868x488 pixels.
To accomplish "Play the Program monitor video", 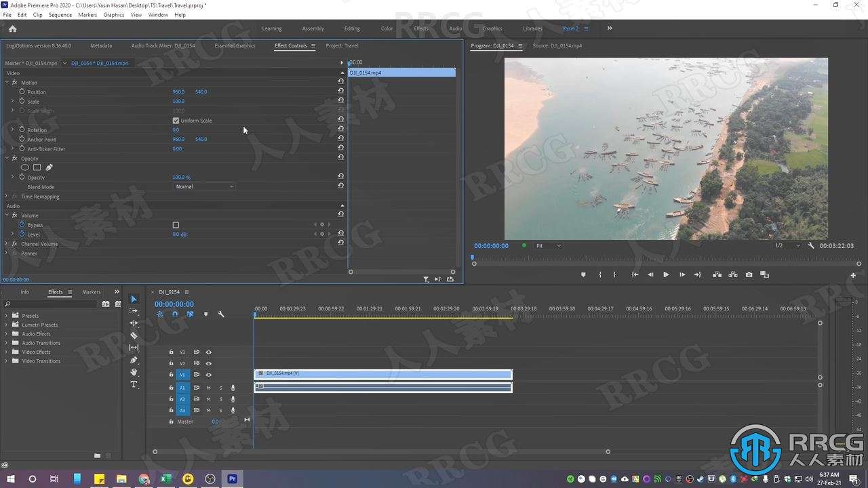I will click(666, 274).
